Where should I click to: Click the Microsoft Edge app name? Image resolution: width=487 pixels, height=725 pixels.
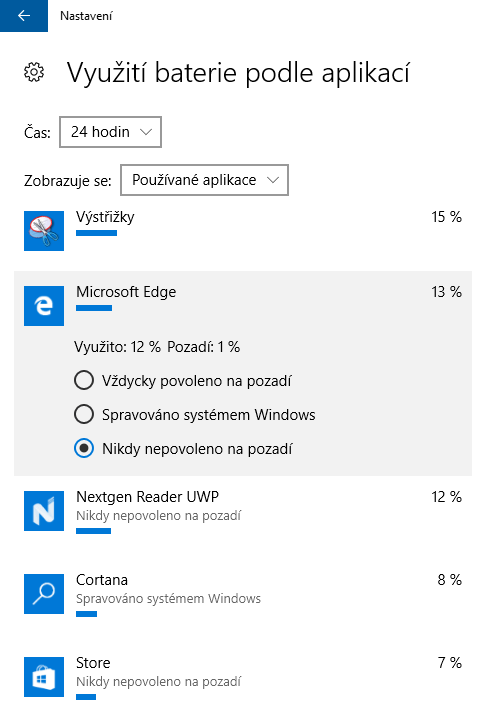click(x=126, y=292)
